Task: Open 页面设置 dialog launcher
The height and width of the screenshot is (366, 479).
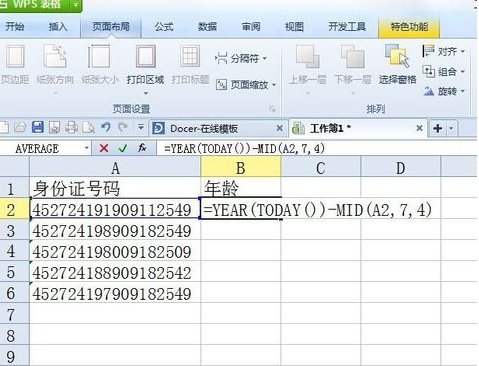Action: tap(272, 109)
